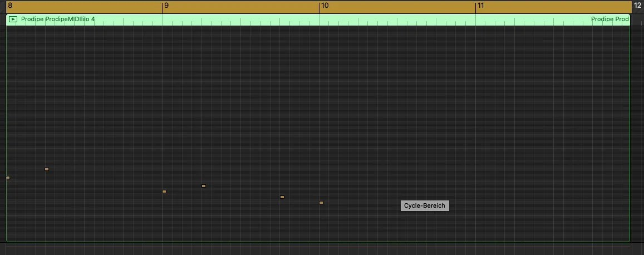Click bar 9 marker in the ruler

pyautogui.click(x=166, y=6)
